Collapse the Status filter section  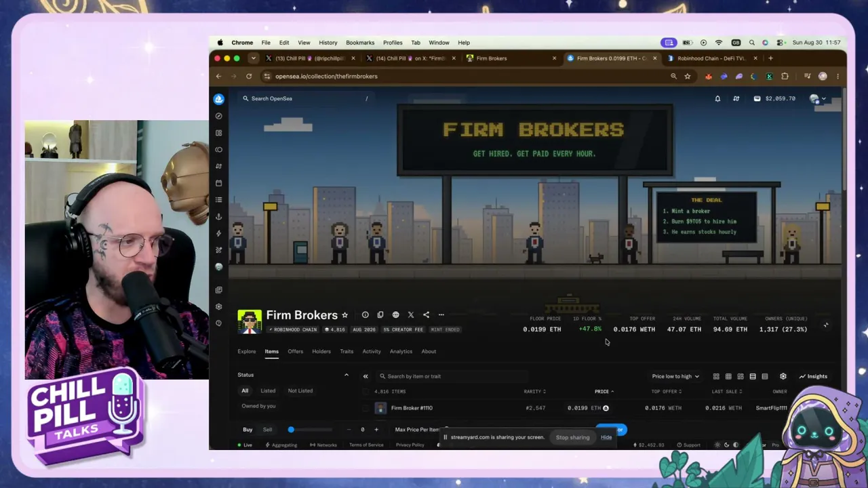tap(347, 375)
